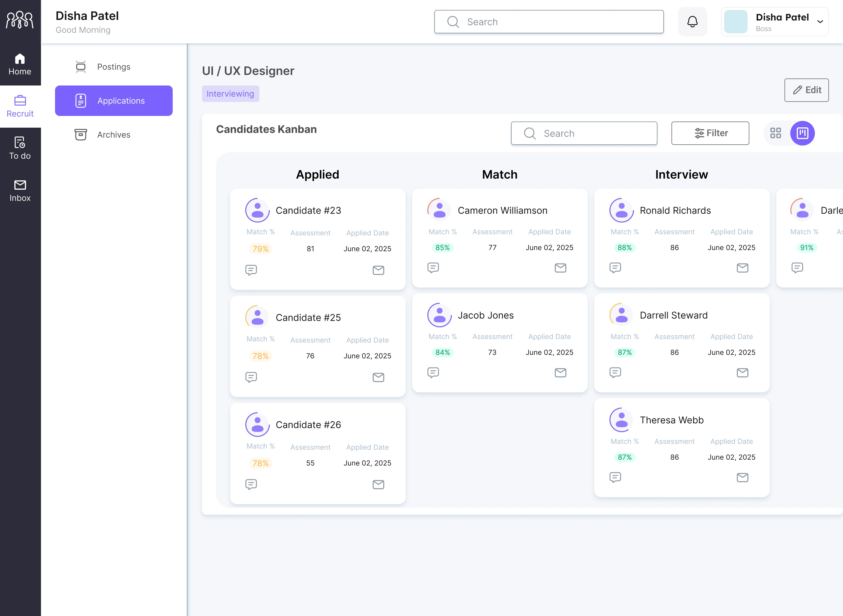
Task: Email Ronald Richards via the envelope icon
Action: click(x=742, y=268)
